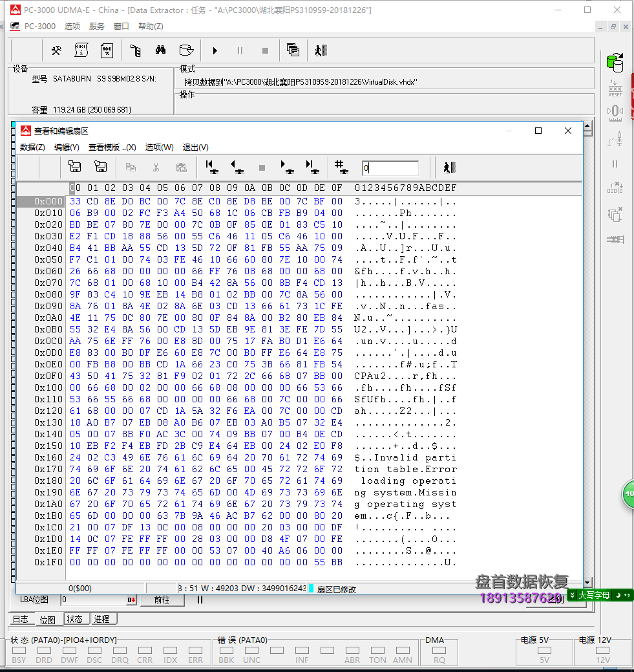Open the 服务 menu
The image size is (634, 672).
(96, 26)
